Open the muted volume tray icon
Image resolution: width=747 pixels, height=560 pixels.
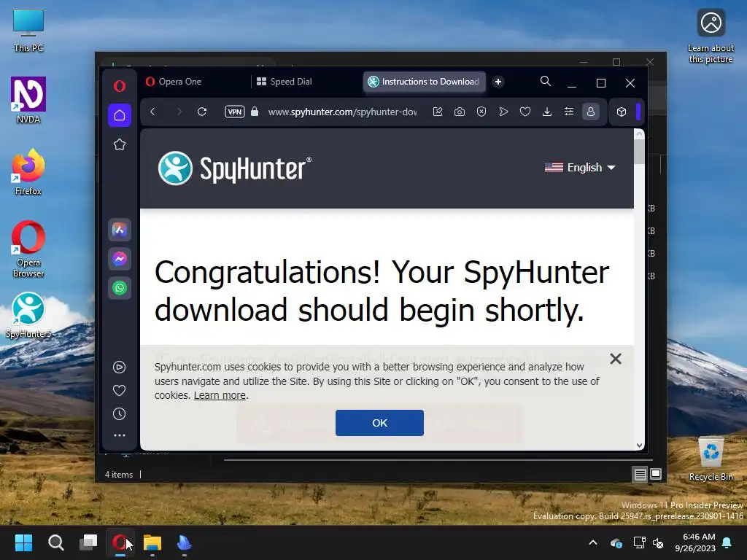(658, 542)
